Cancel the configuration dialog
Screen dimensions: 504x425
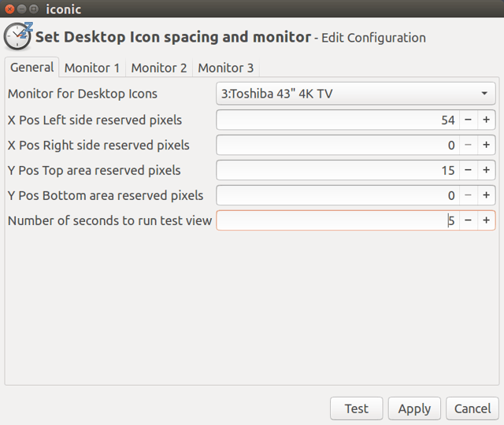pyautogui.click(x=472, y=408)
